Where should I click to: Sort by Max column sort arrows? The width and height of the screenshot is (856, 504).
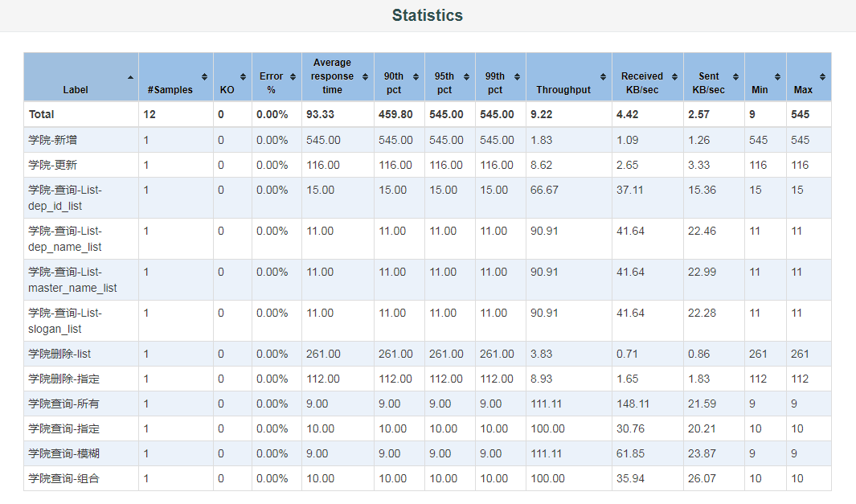pyautogui.click(x=823, y=77)
